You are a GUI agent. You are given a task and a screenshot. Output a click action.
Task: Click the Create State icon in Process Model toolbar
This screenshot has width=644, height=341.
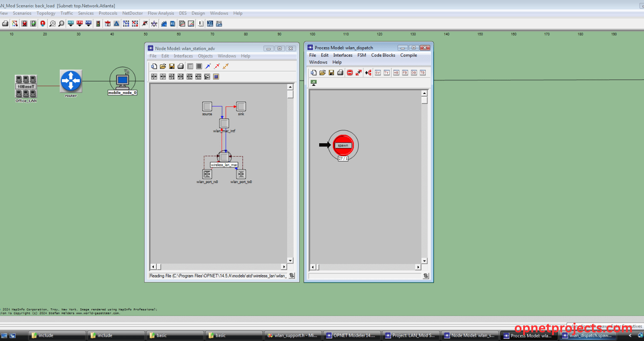(x=350, y=73)
